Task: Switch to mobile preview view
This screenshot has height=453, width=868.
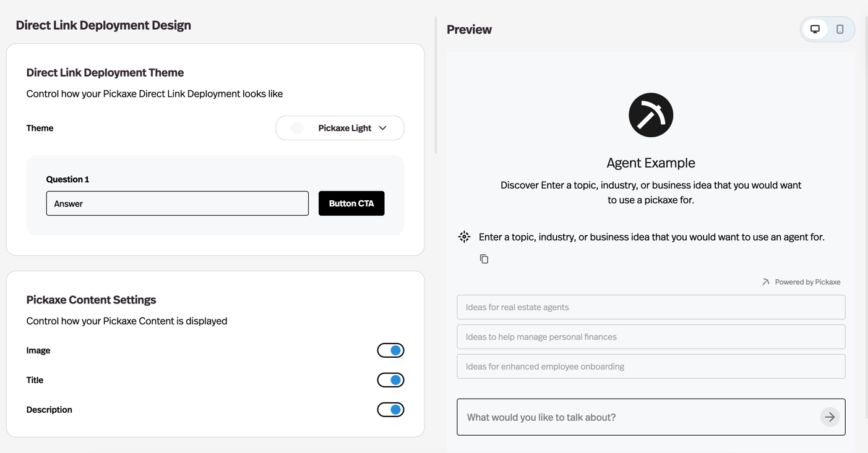Action: (x=840, y=28)
